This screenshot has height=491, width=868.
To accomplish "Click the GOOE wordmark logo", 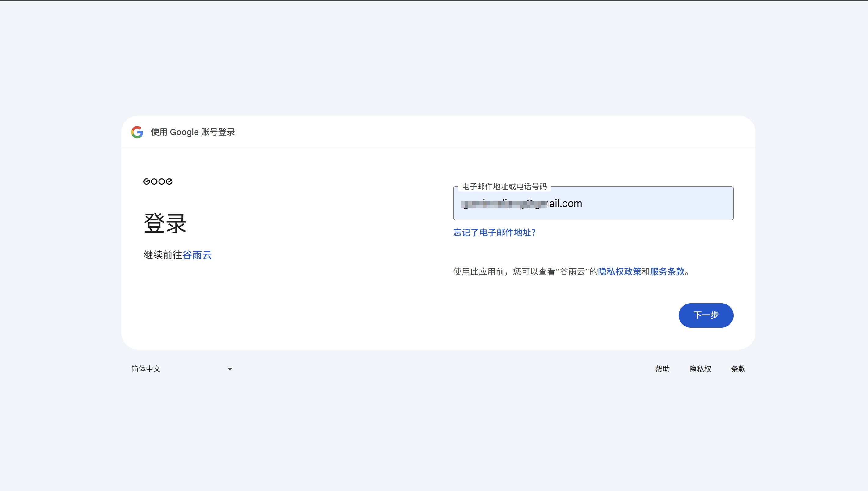I will (158, 181).
